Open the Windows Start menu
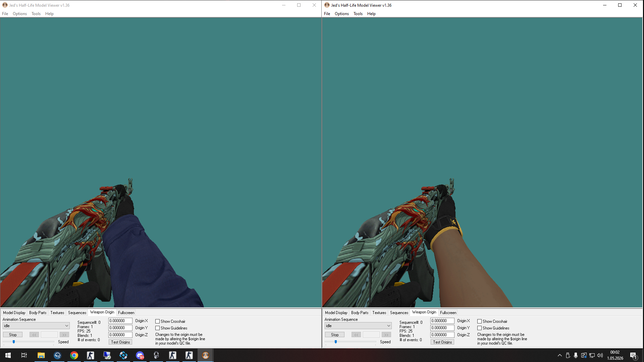The image size is (644, 362). point(8,355)
